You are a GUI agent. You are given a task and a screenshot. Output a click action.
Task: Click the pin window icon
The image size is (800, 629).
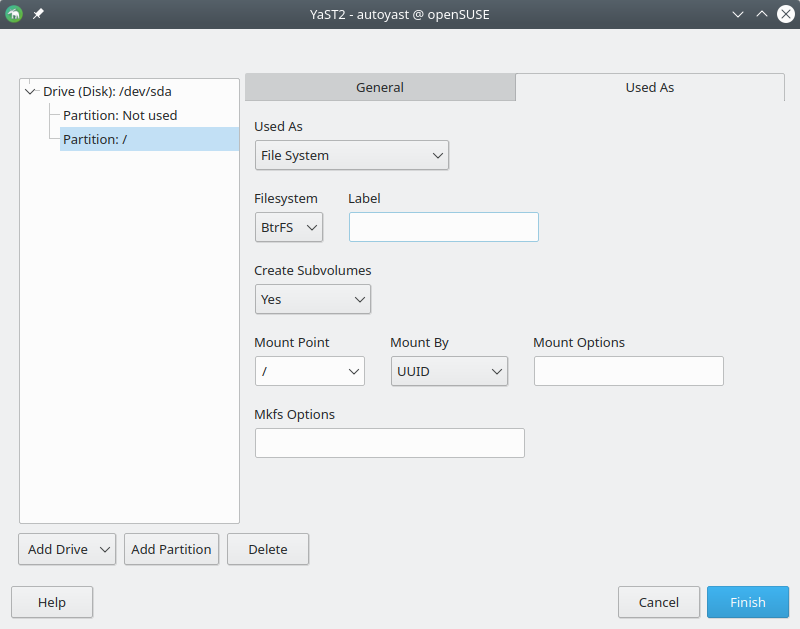pyautogui.click(x=38, y=15)
